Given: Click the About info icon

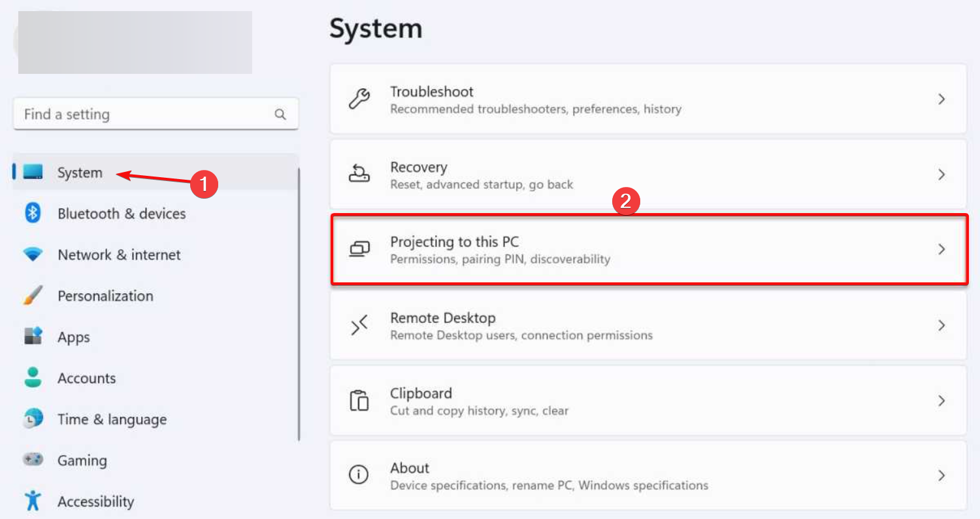Looking at the screenshot, I should (x=359, y=475).
